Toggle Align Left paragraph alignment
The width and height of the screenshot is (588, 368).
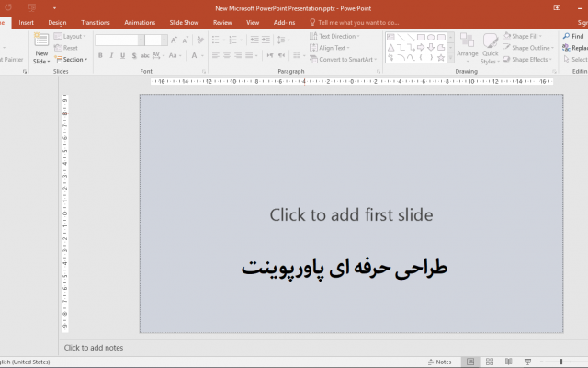(216, 55)
